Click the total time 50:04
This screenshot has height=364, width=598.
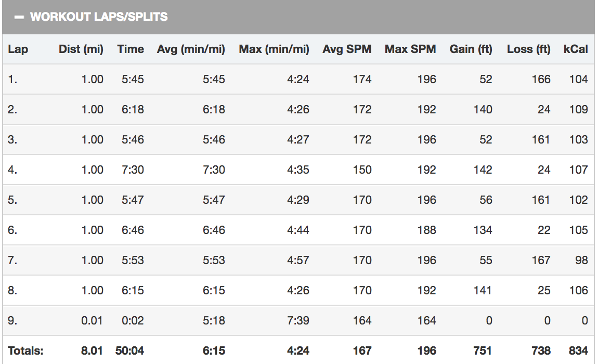pos(129,351)
